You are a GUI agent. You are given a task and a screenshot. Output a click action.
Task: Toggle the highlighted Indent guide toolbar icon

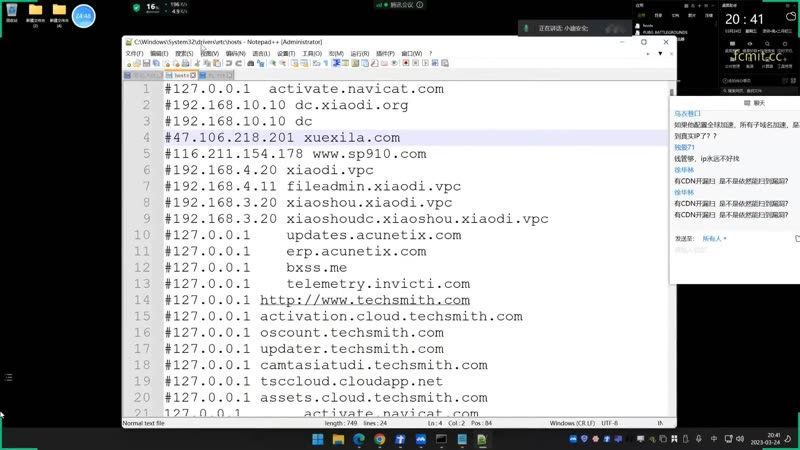pyautogui.click(x=336, y=63)
